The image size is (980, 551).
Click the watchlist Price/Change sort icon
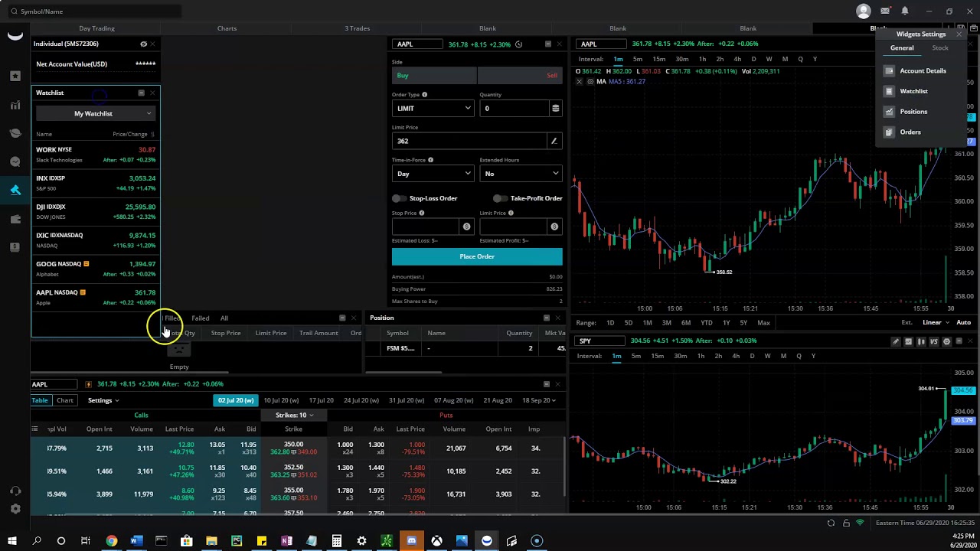[x=152, y=135]
